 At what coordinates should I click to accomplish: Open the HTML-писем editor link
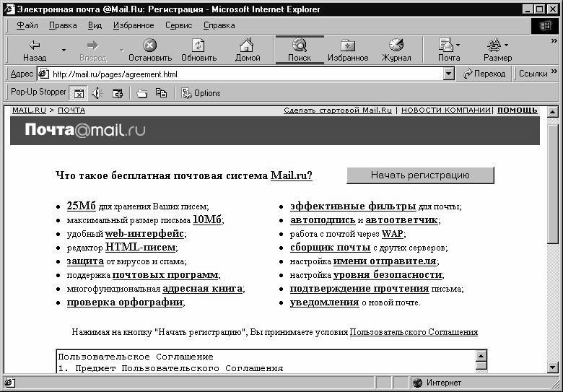[140, 248]
